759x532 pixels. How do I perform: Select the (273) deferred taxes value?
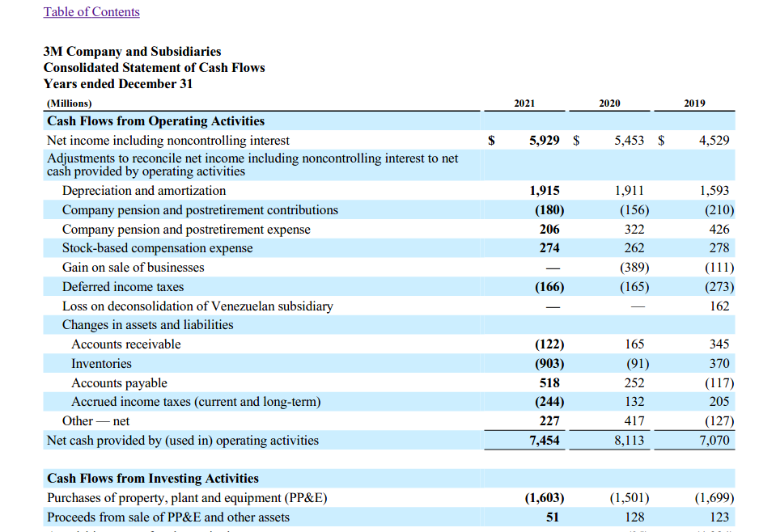[720, 287]
